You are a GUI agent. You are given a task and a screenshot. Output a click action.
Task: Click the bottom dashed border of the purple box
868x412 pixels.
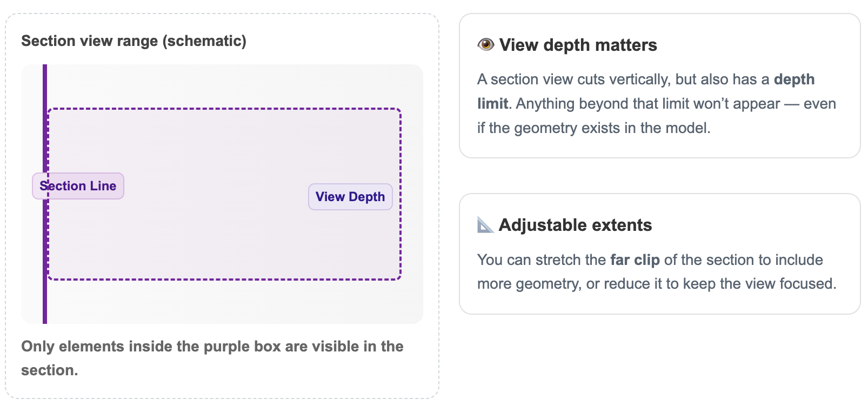pyautogui.click(x=224, y=279)
